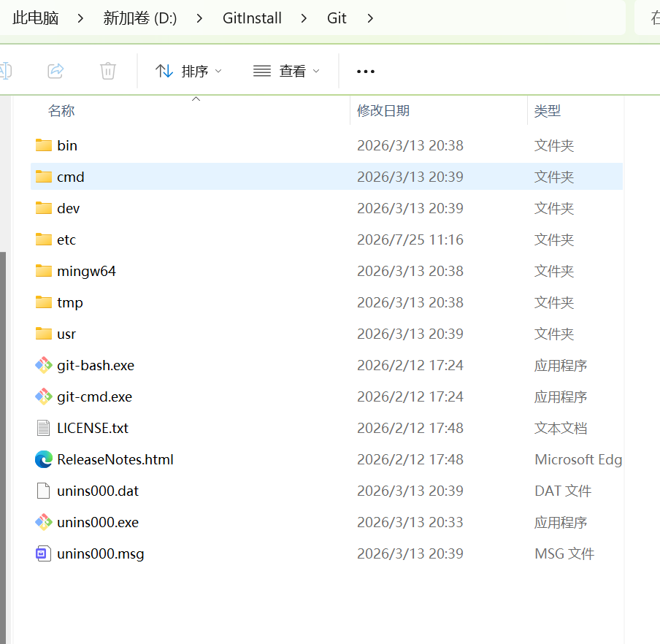Click the navigation pane scrollbar on left
Image resolution: width=660 pixels, height=644 pixels.
click(x=3, y=448)
